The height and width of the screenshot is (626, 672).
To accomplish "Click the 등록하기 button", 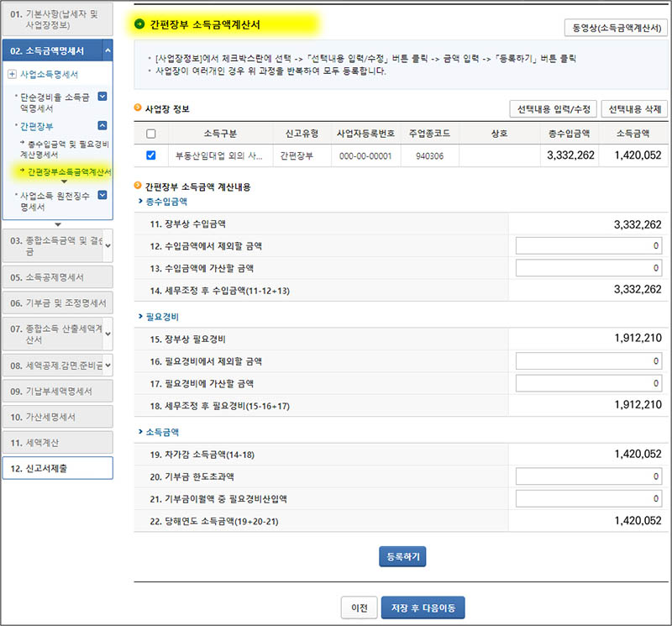I will (x=402, y=555).
